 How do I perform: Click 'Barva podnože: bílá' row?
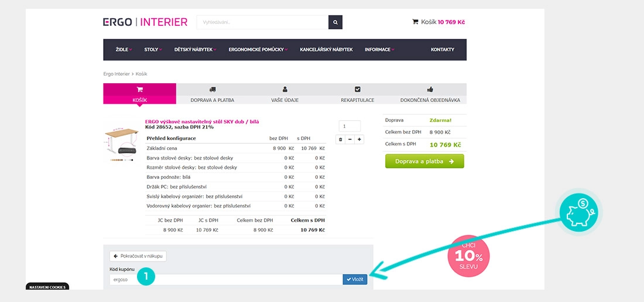[236, 177]
